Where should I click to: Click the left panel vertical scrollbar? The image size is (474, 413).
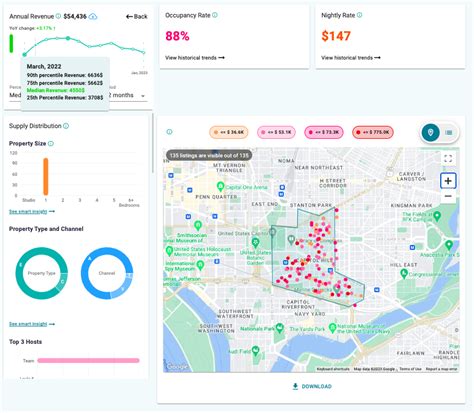153,143
